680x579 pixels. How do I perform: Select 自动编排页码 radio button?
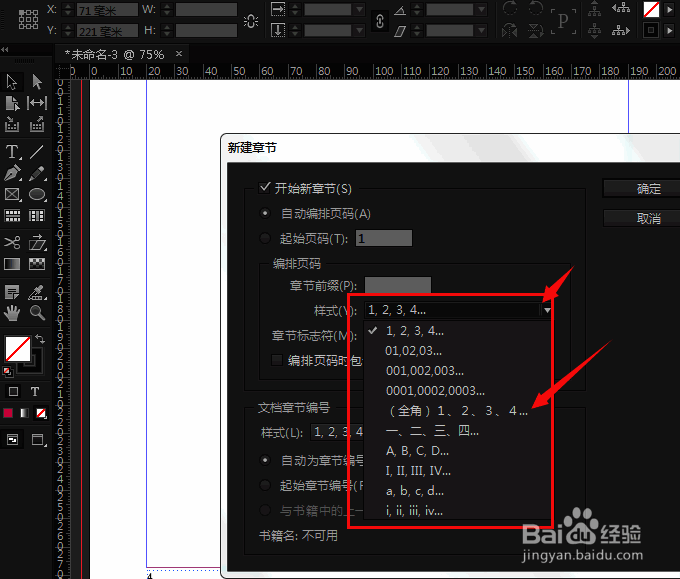tap(265, 213)
